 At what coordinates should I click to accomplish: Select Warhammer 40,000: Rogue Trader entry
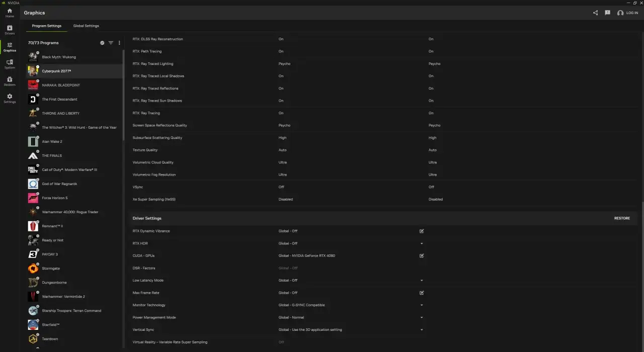(x=75, y=212)
